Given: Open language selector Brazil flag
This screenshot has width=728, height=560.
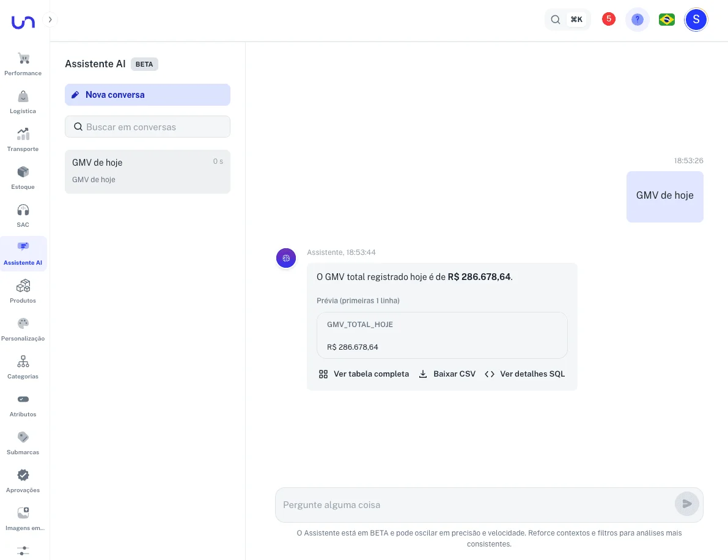Looking at the screenshot, I should coord(666,20).
